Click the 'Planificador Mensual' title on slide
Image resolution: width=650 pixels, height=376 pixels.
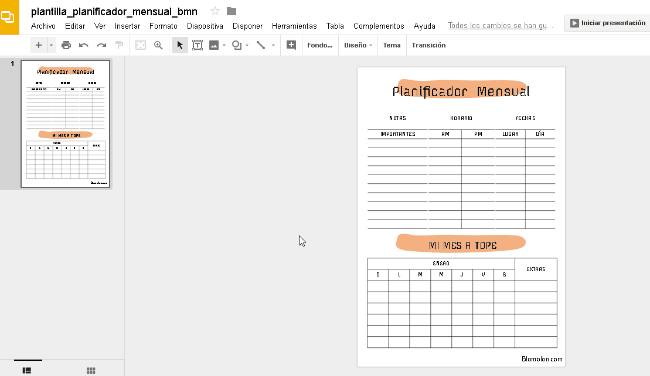click(461, 91)
